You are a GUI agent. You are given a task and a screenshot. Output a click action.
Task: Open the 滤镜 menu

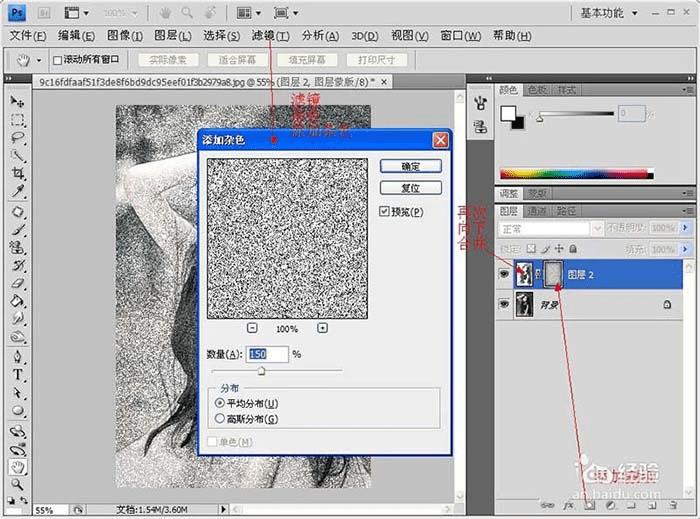point(271,36)
